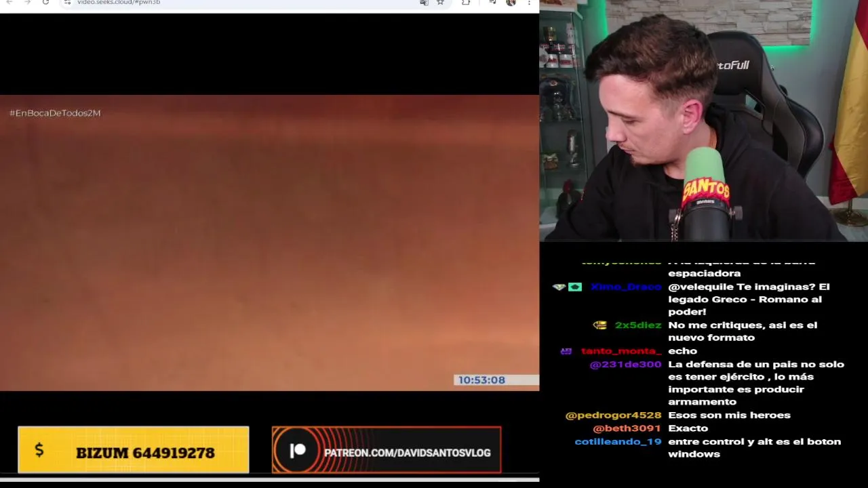This screenshot has height=488, width=868.
Task: Click the #EnBocaDeTodos2M hashtag overlay
Action: [55, 113]
